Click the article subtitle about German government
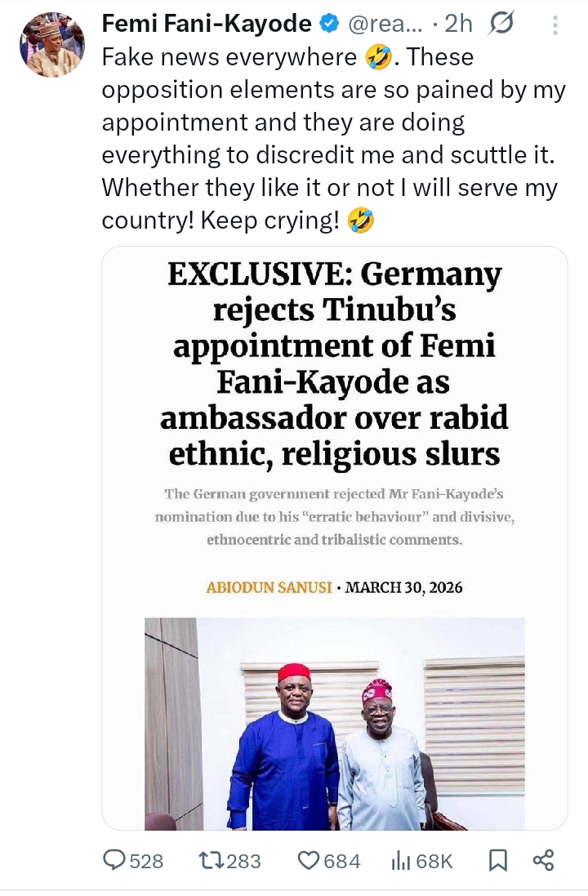Viewport: 588px width, 896px height. (x=335, y=517)
